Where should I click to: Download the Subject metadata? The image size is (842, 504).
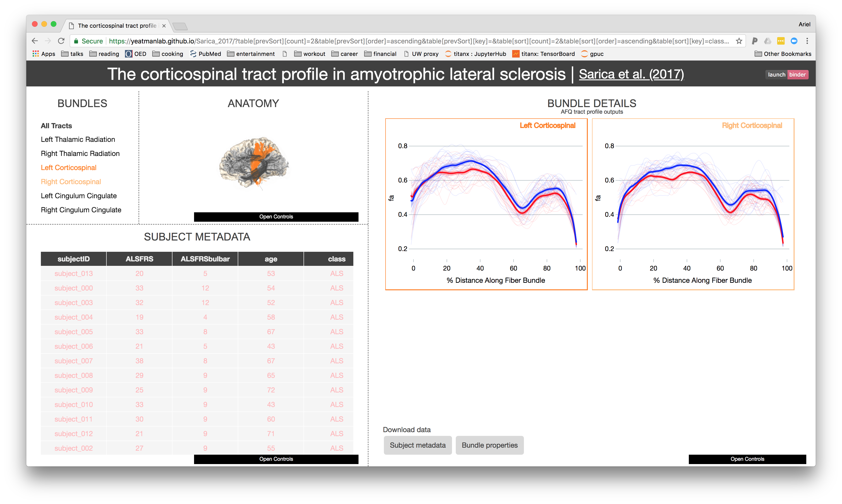(x=417, y=445)
